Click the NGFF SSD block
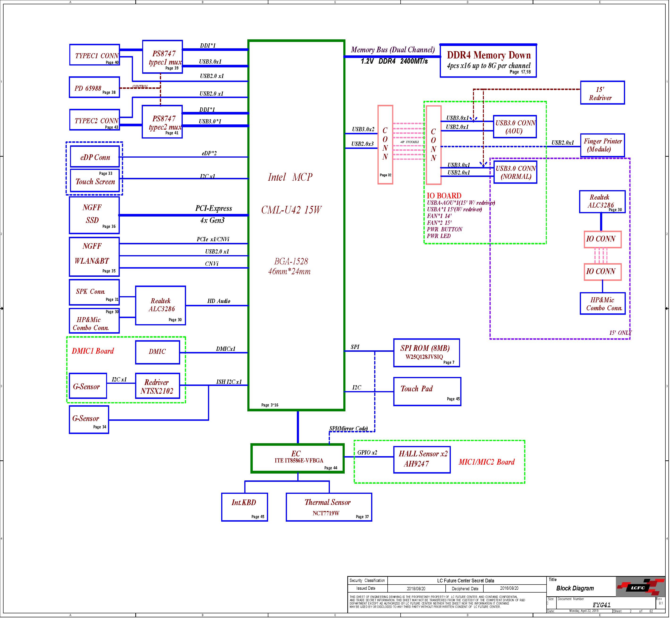 pyautogui.click(x=94, y=215)
